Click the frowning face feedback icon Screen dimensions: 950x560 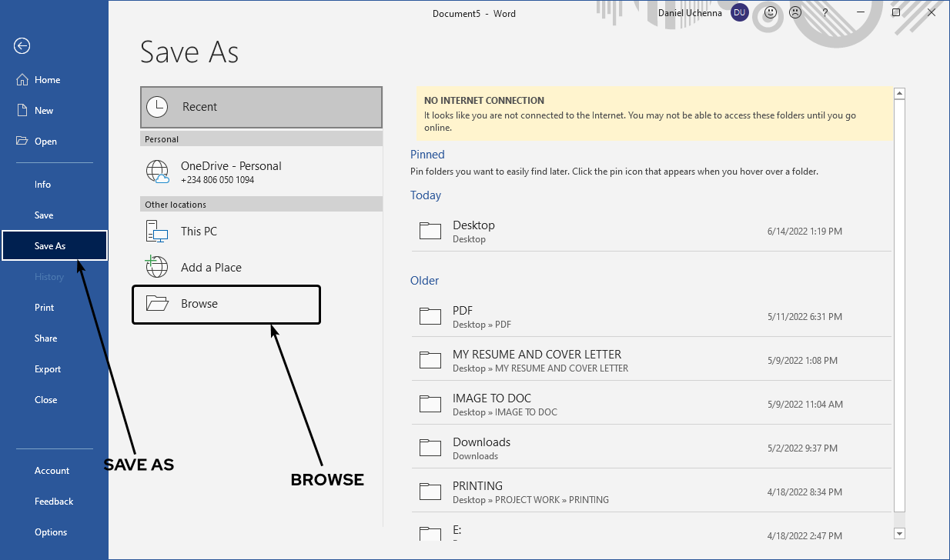(x=795, y=13)
